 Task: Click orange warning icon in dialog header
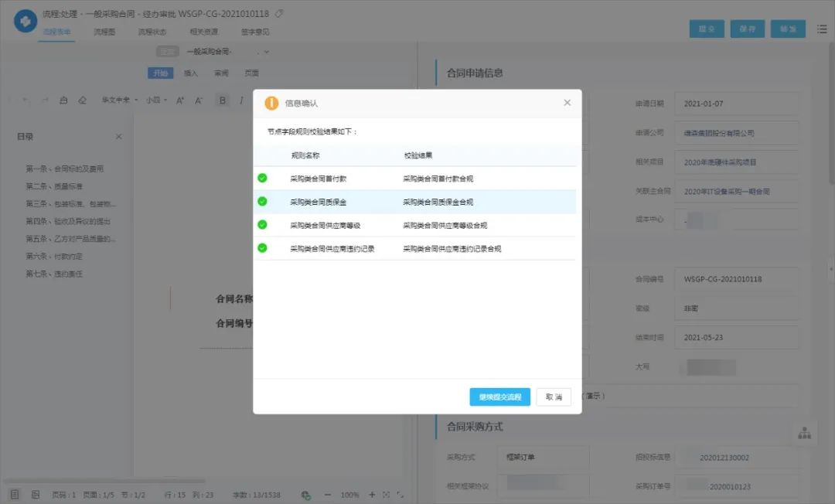point(271,103)
